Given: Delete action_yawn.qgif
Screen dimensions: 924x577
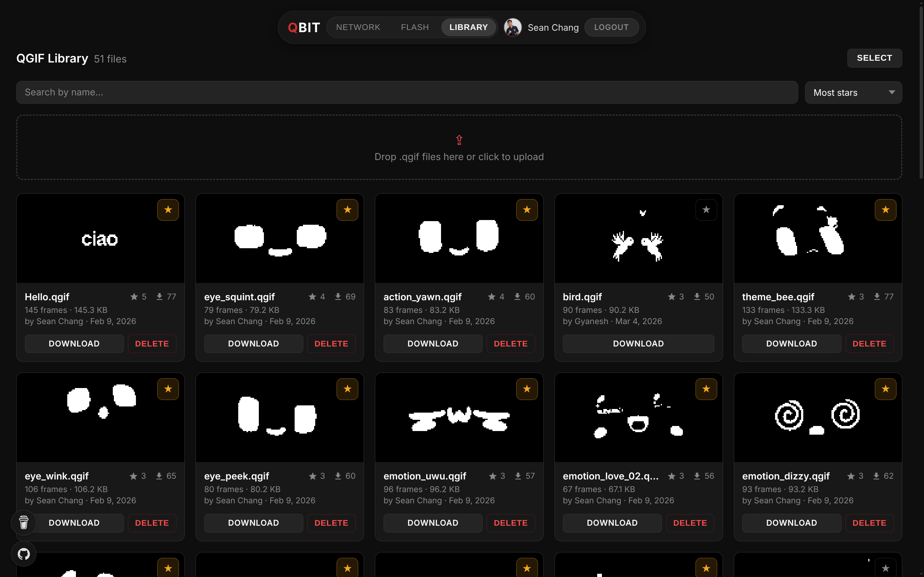Looking at the screenshot, I should pos(510,344).
